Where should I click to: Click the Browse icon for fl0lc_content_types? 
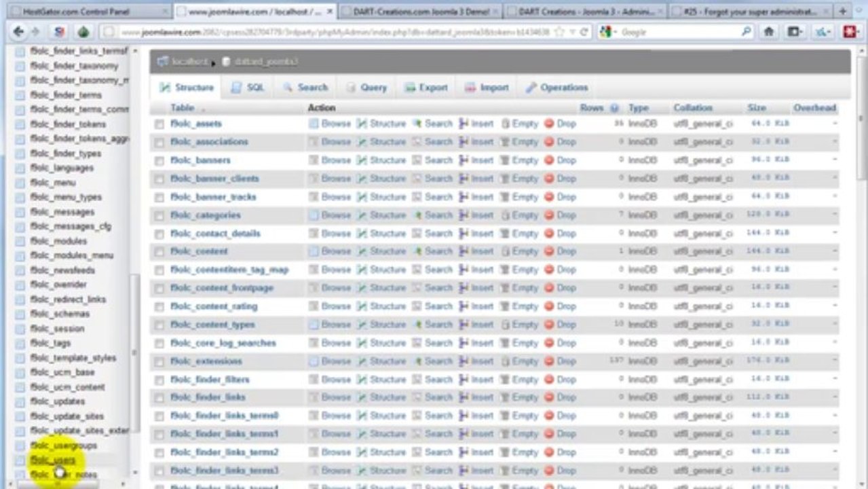[313, 325]
